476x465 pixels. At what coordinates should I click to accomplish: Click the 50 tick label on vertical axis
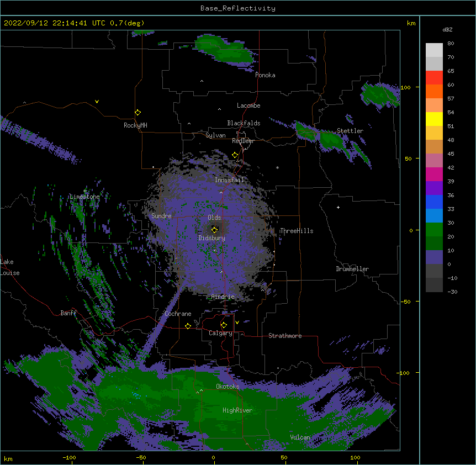tap(408, 158)
